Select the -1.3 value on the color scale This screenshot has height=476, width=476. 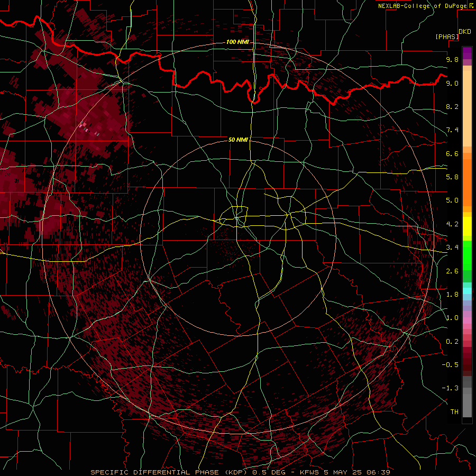coord(450,388)
